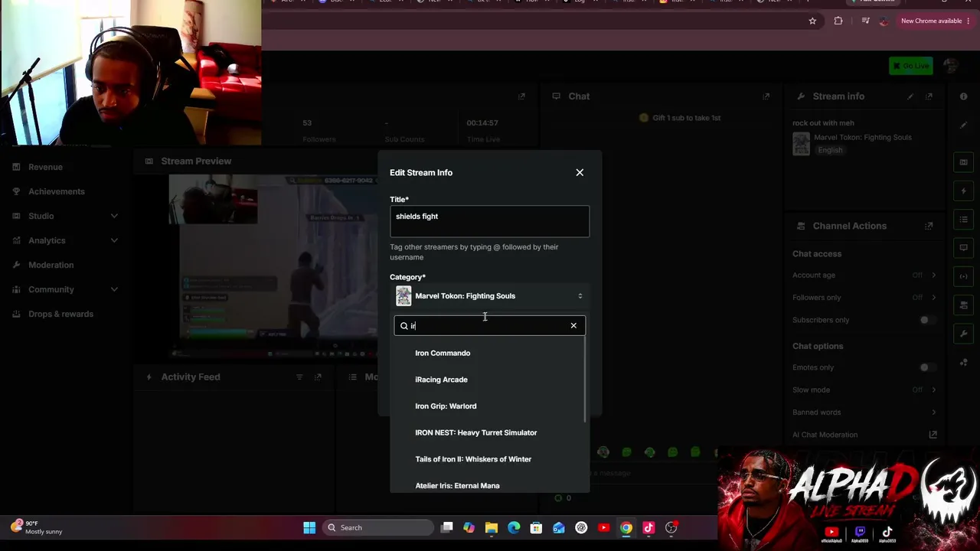Screen dimensions: 980x551
Task: Clear the category search box
Action: coord(573,326)
